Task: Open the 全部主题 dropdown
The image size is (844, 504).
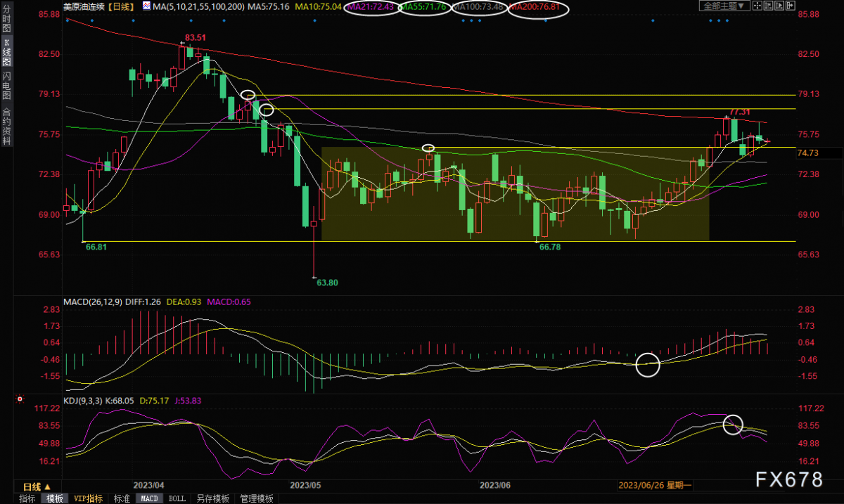Action: point(724,6)
